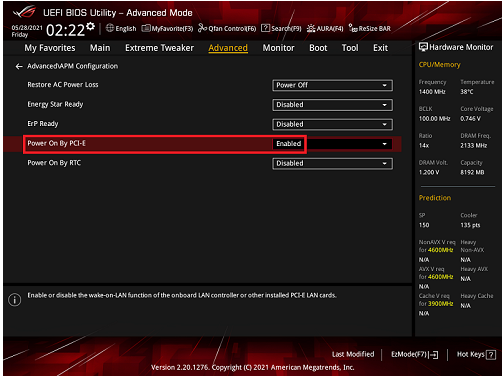Click the Hardware Monitor icon
The height and width of the screenshot is (378, 502).
point(423,47)
